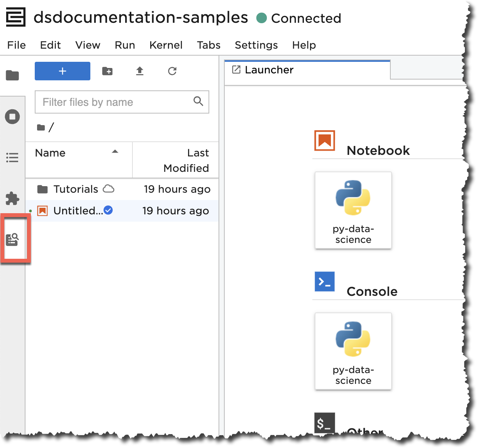478x448 pixels.
Task: Sort files by Name column
Action: pyautogui.click(x=50, y=153)
